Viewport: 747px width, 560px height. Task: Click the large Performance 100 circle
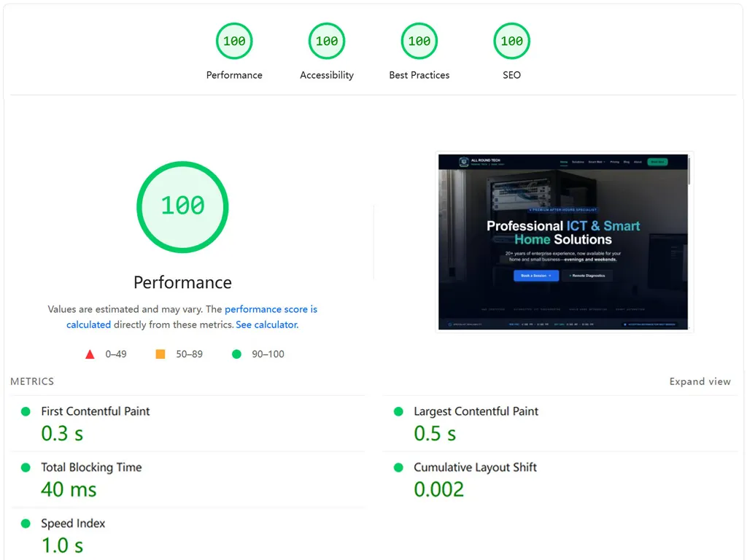tap(182, 206)
